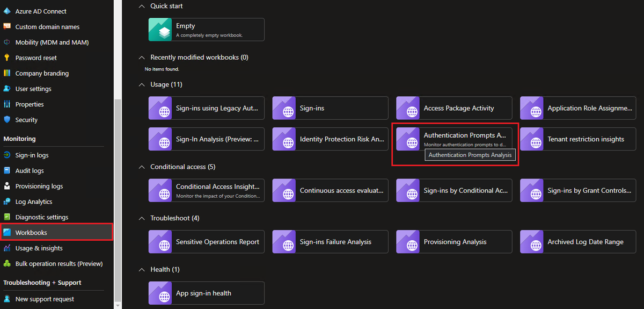Open the Sign-ins by Grant Controls workbook
The image size is (644, 309).
tap(578, 190)
